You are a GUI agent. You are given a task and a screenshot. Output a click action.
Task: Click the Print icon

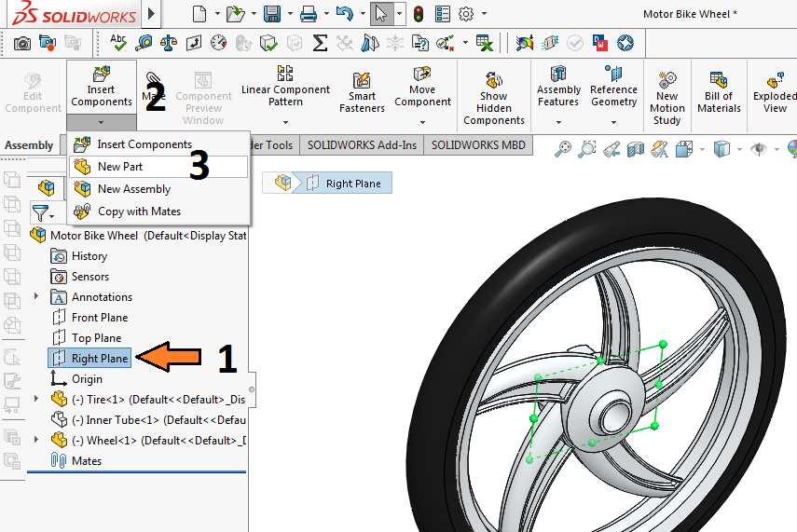pyautogui.click(x=309, y=14)
